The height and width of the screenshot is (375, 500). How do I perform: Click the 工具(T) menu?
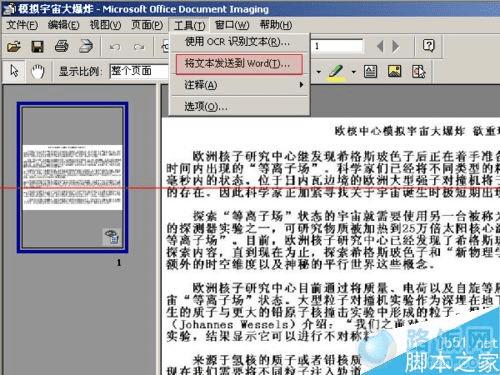coord(189,25)
